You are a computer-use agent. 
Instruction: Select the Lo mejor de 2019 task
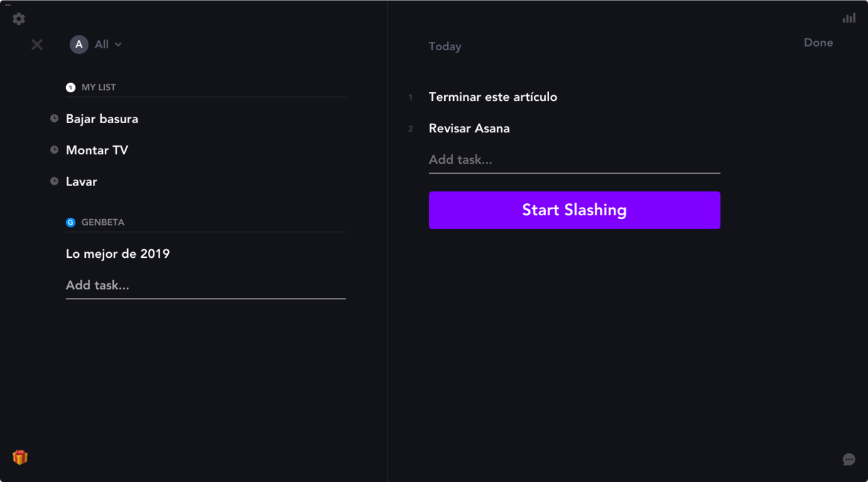(x=118, y=254)
